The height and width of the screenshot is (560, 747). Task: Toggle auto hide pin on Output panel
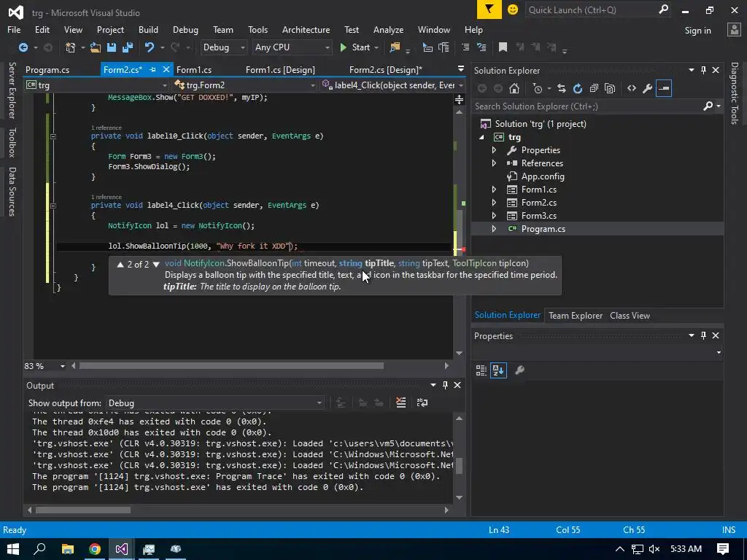pyautogui.click(x=445, y=385)
